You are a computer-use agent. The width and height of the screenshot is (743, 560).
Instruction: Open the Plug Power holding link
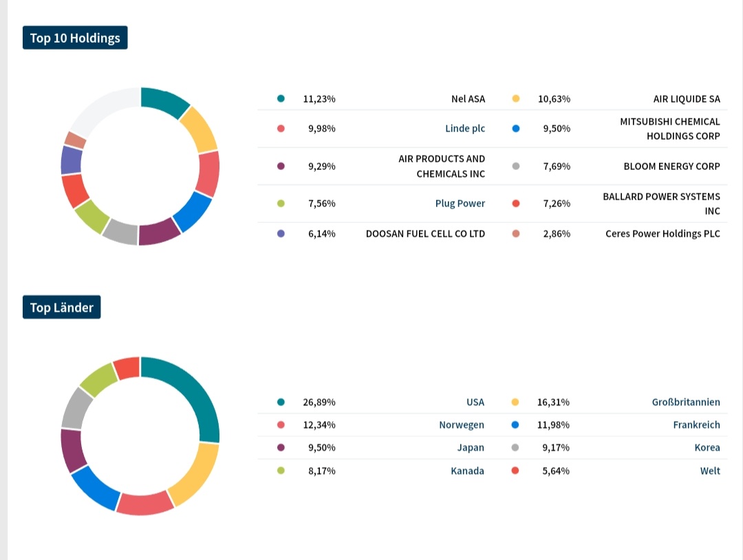pos(460,204)
